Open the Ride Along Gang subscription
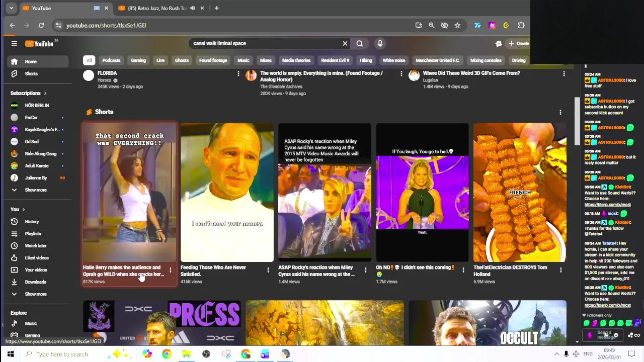 38,154
